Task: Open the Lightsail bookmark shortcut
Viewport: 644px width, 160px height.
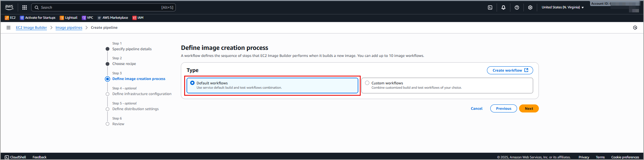Action: click(69, 18)
